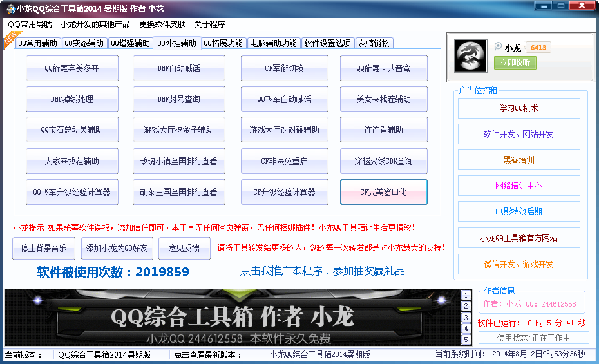Click 停止背景音乐 to stop music
Image resolution: width=599 pixels, height=364 pixels.
click(44, 248)
